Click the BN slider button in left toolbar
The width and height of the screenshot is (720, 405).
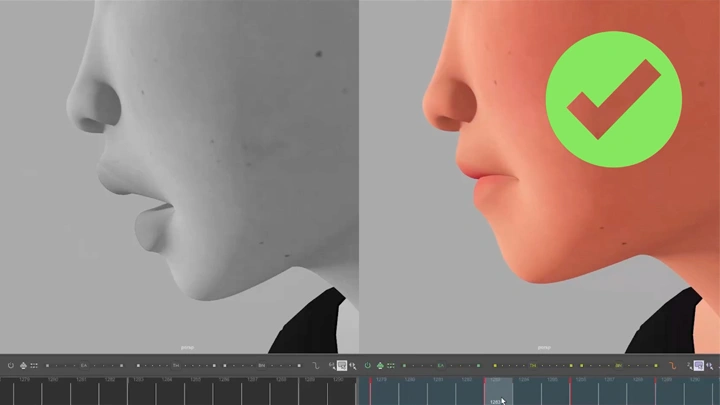pyautogui.click(x=261, y=366)
